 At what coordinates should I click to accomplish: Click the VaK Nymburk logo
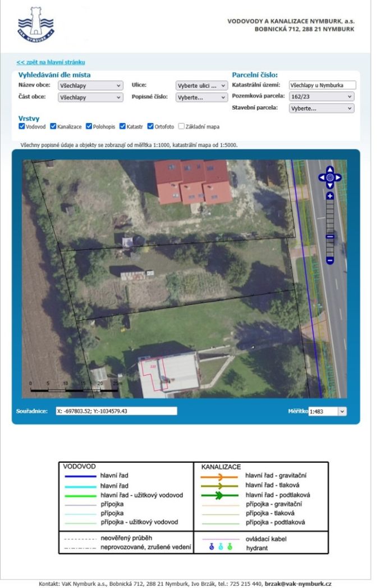[35, 26]
